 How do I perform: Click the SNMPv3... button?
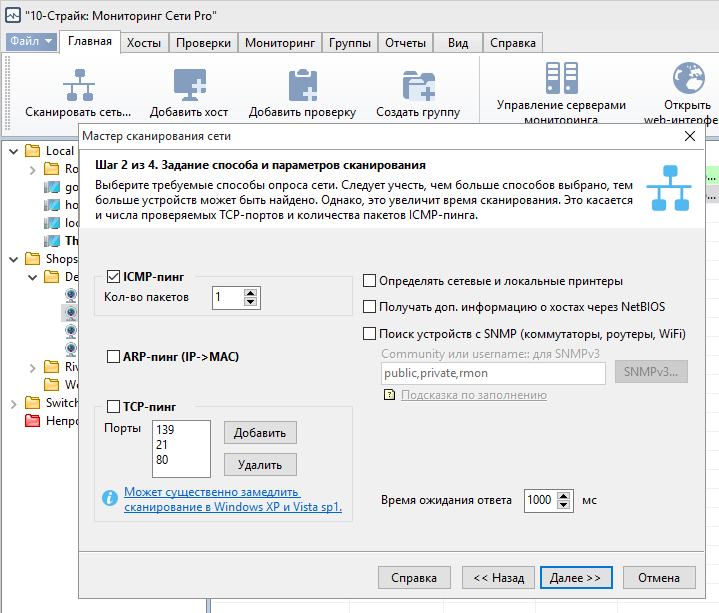pyautogui.click(x=651, y=371)
